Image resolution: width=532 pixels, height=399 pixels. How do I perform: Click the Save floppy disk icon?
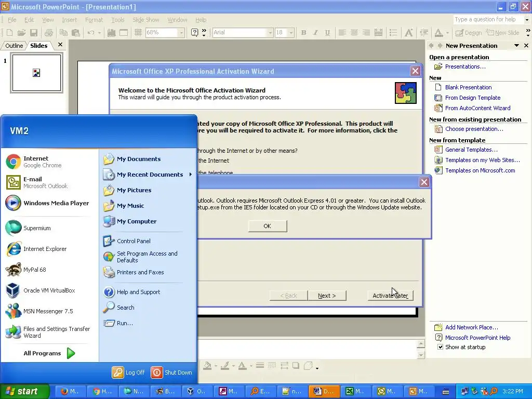34,33
